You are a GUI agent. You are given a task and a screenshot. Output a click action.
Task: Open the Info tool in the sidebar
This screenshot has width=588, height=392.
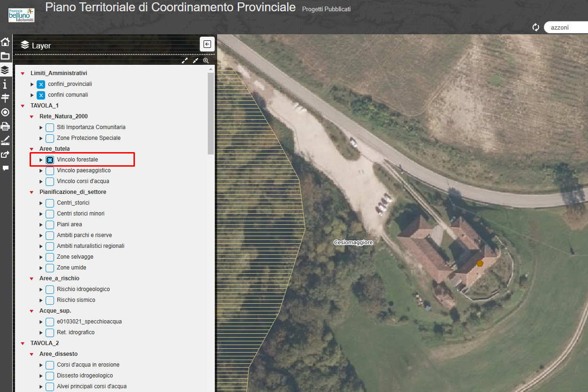click(x=5, y=84)
